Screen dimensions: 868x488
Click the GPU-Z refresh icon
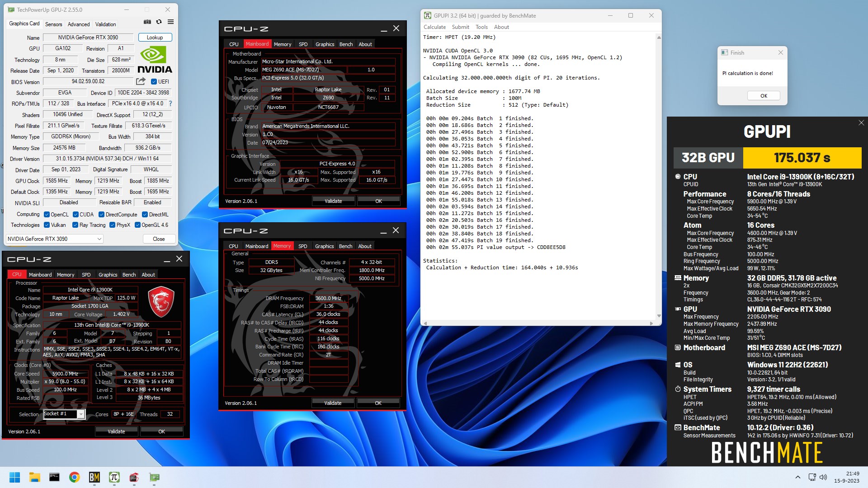159,22
